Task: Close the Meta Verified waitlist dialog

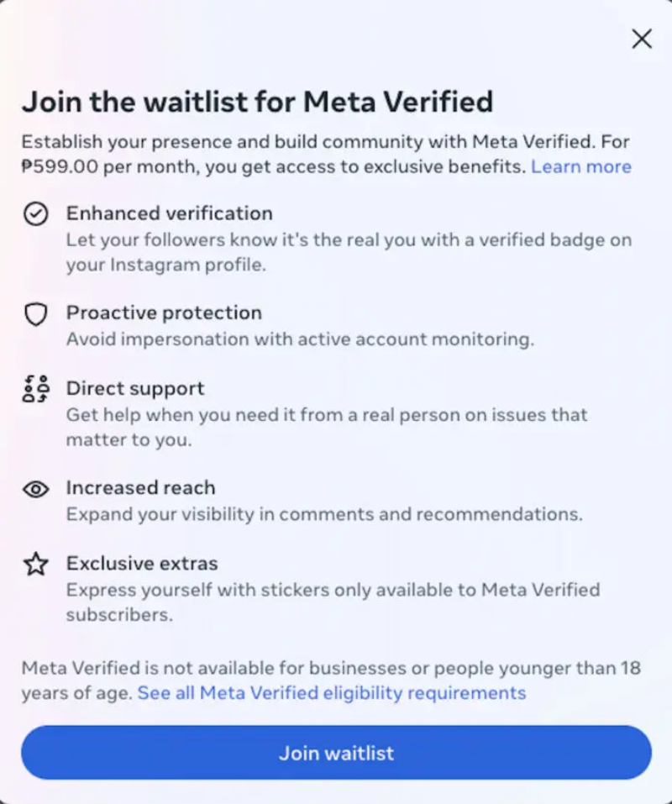Action: tap(642, 39)
